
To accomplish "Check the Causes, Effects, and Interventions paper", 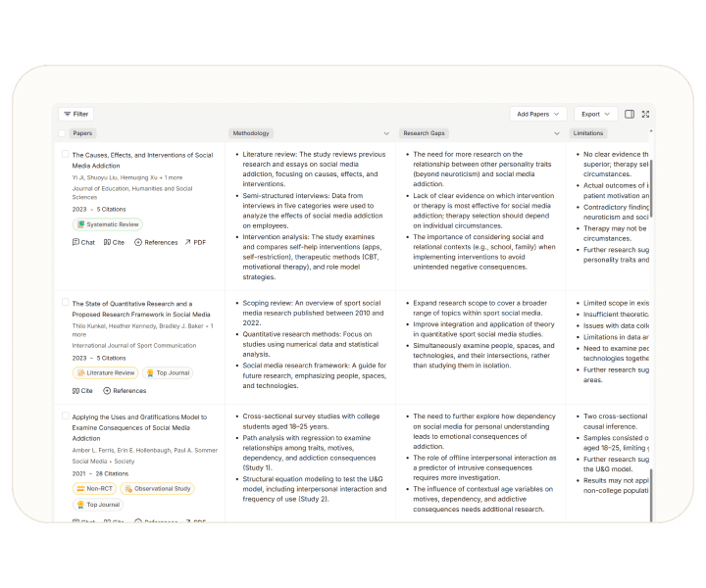I will click(66, 154).
